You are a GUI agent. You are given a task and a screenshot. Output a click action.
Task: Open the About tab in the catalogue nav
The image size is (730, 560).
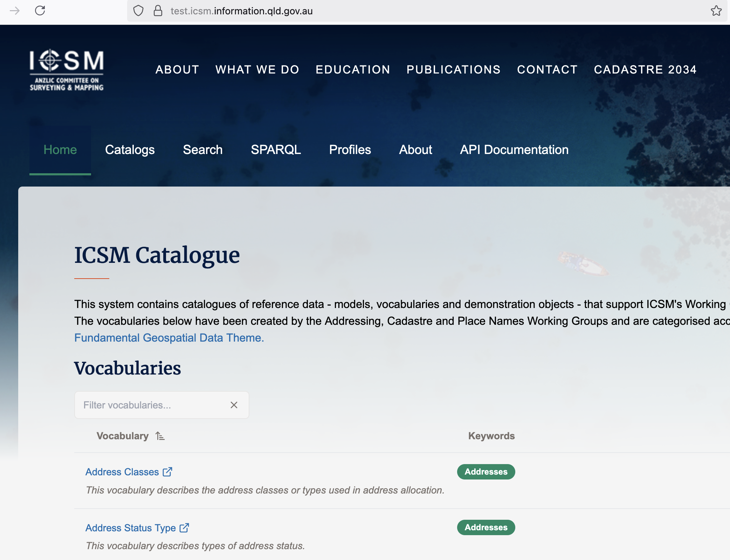pyautogui.click(x=415, y=150)
